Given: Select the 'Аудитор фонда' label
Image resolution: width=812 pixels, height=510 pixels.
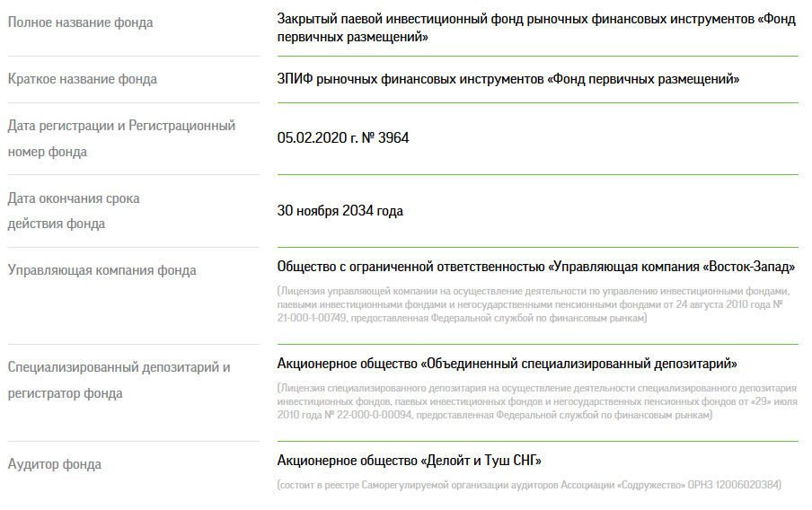Looking at the screenshot, I should [55, 464].
